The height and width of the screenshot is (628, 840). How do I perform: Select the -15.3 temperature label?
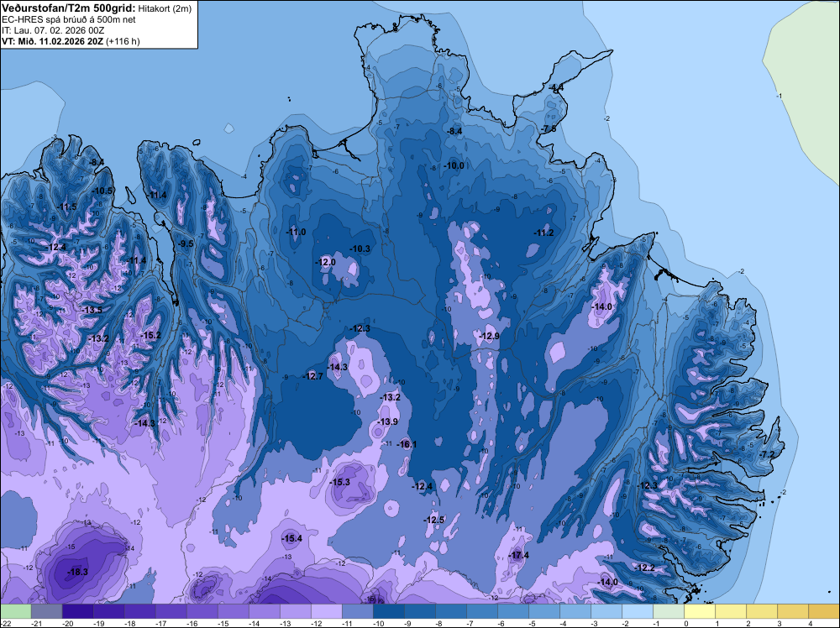click(339, 483)
